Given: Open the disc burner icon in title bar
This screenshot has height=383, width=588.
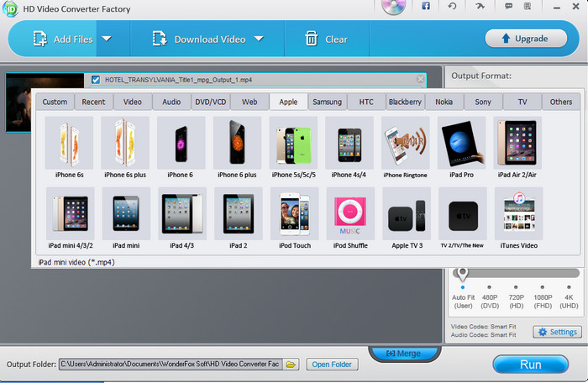Looking at the screenshot, I should click(393, 6).
